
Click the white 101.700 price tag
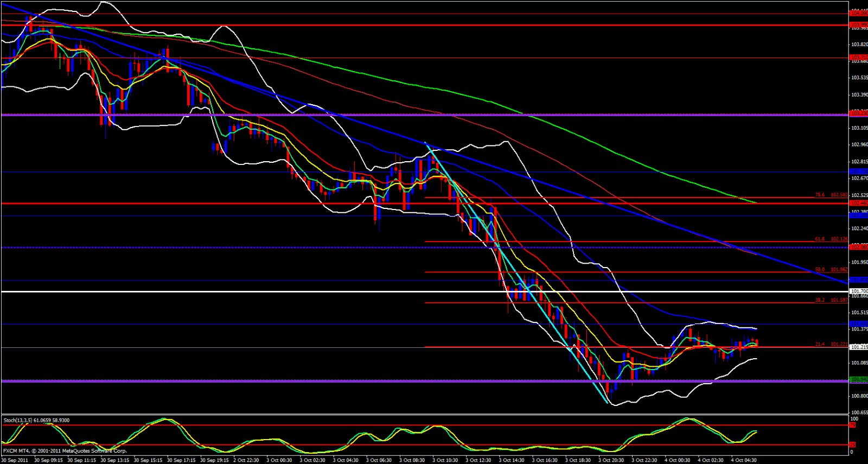(x=859, y=291)
